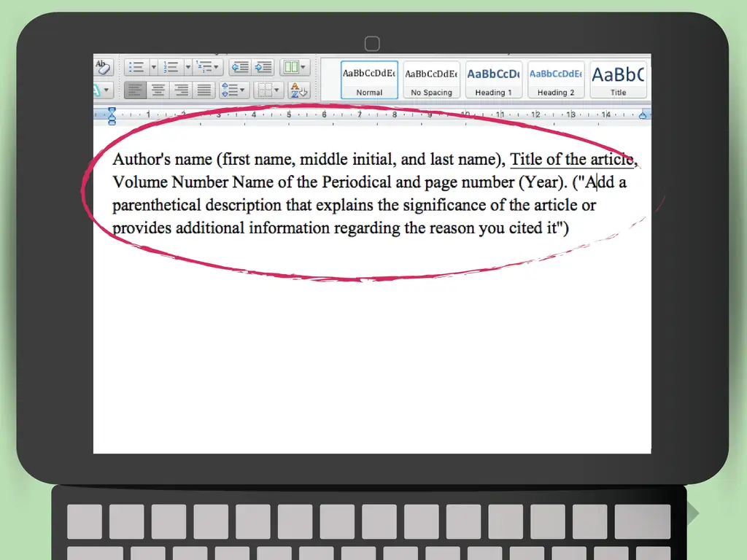Click on the underlined 'Title of the article' text

572,160
